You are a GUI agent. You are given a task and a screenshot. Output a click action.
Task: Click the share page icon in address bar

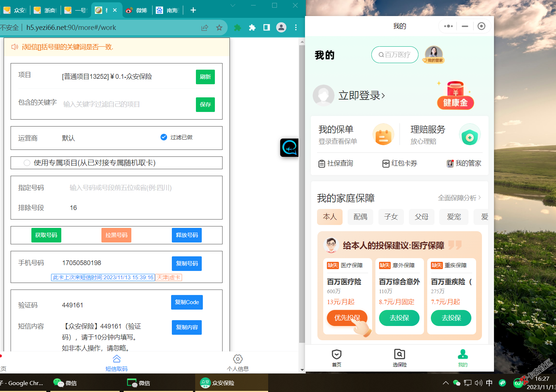click(x=205, y=28)
